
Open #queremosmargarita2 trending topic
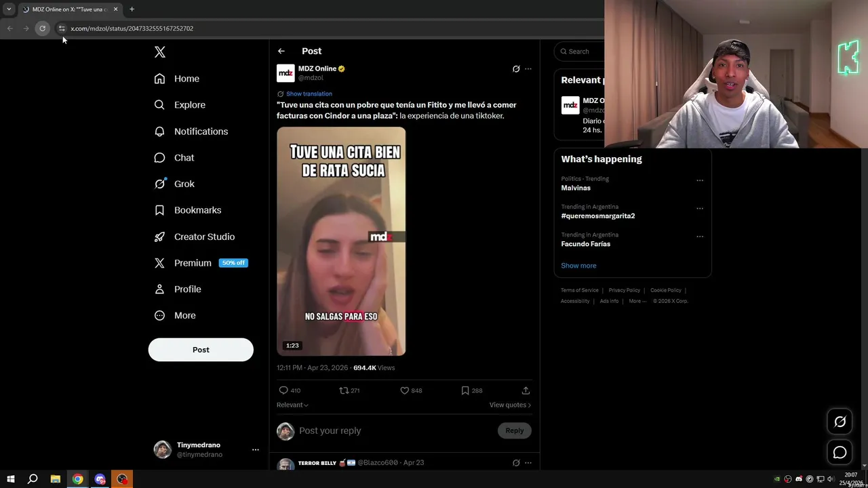598,216
